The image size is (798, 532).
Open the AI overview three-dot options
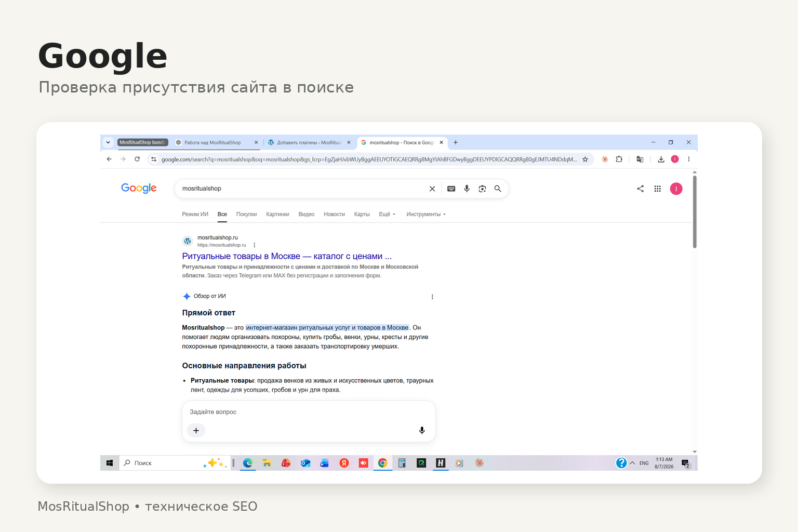click(432, 297)
